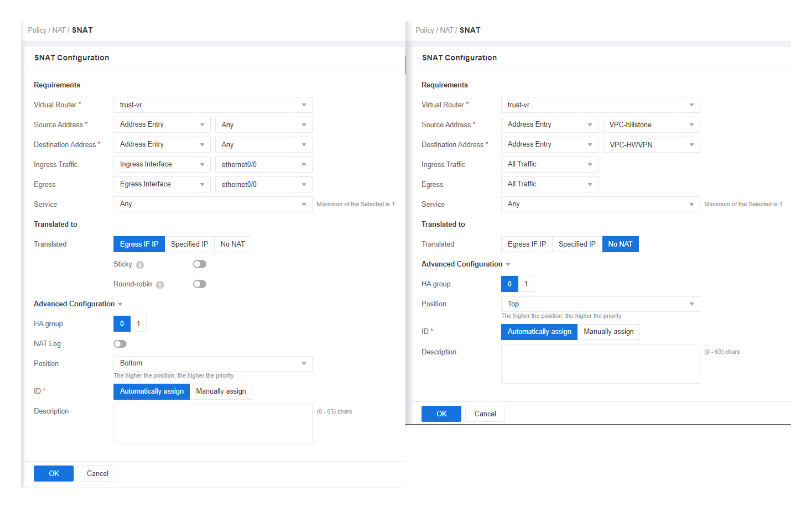Select Specified IP tab in right panel
Viewport: 812px width, 508px height.
(x=577, y=244)
